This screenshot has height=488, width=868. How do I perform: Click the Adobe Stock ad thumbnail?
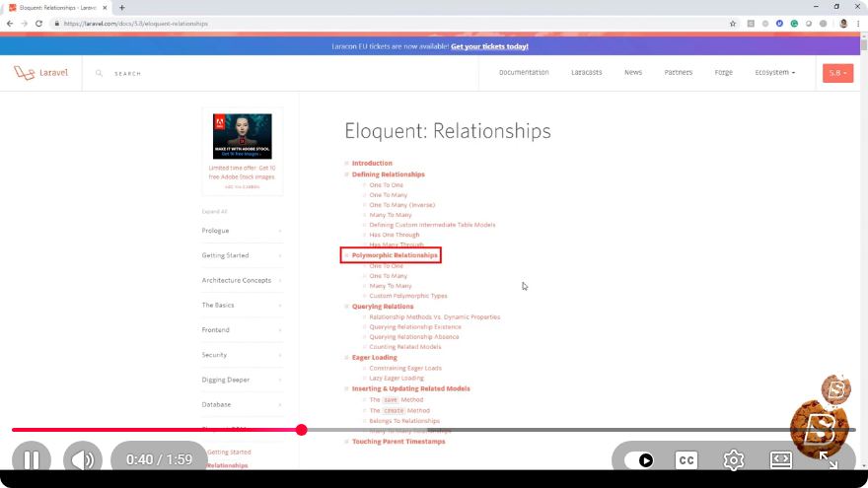(x=243, y=136)
